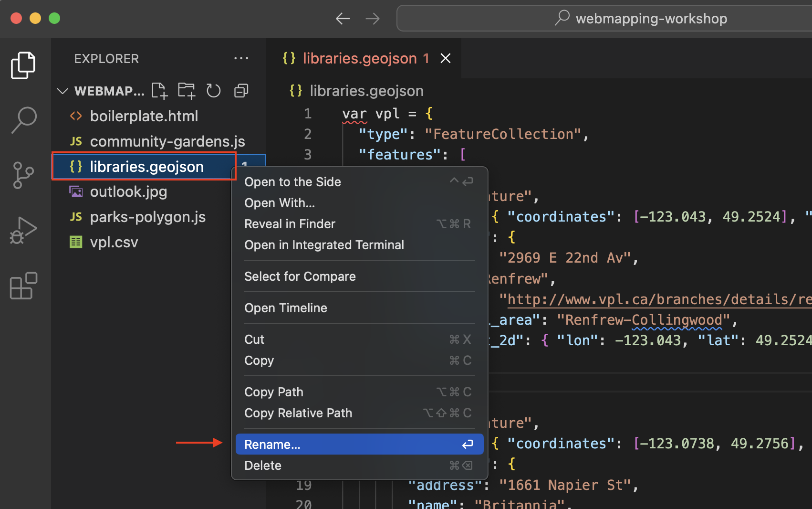Choose Open in Integrated Terminal

tap(359, 245)
